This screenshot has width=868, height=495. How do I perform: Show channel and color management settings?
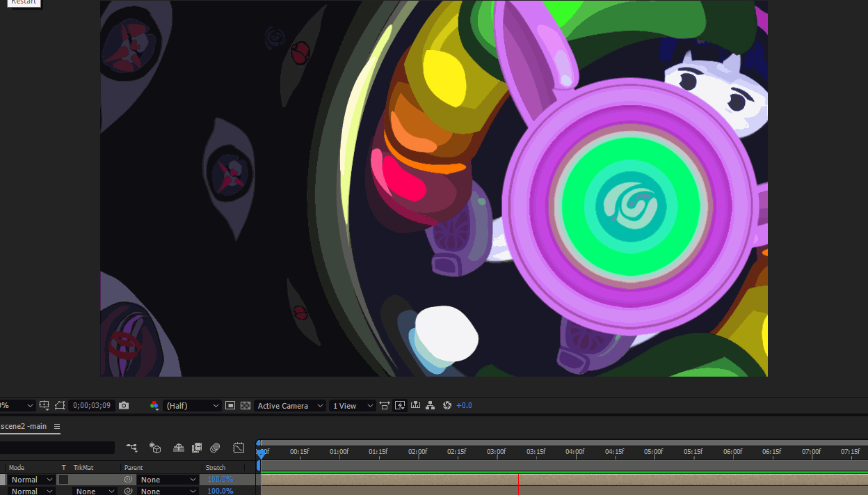154,405
